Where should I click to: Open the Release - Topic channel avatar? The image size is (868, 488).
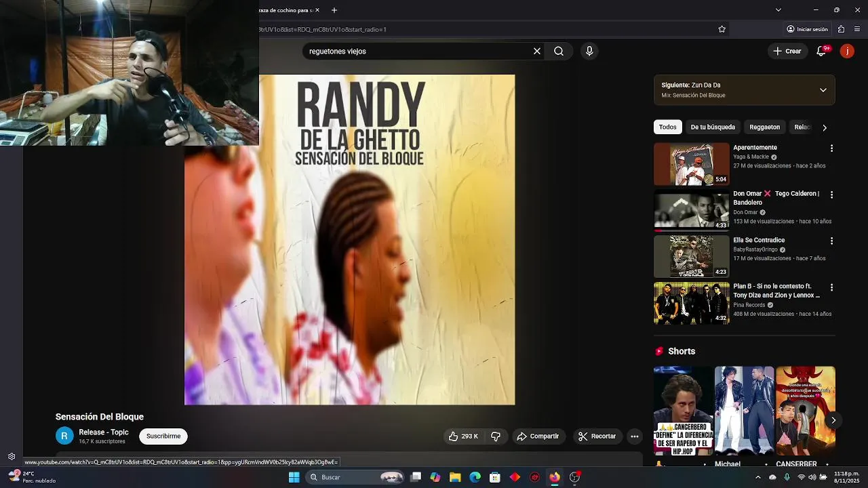[x=64, y=436]
